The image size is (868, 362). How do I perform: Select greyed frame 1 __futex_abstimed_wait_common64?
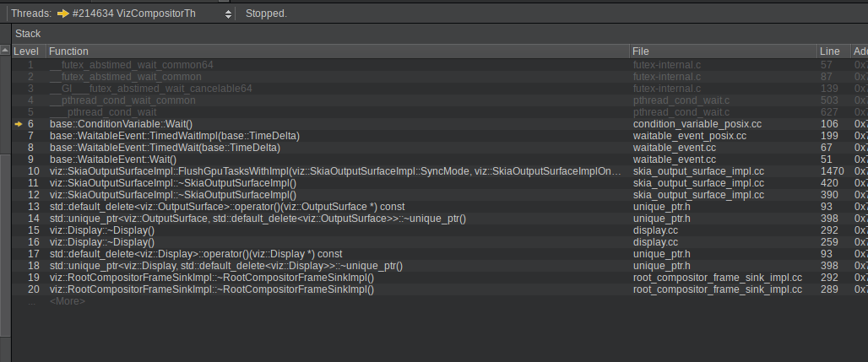pyautogui.click(x=131, y=65)
